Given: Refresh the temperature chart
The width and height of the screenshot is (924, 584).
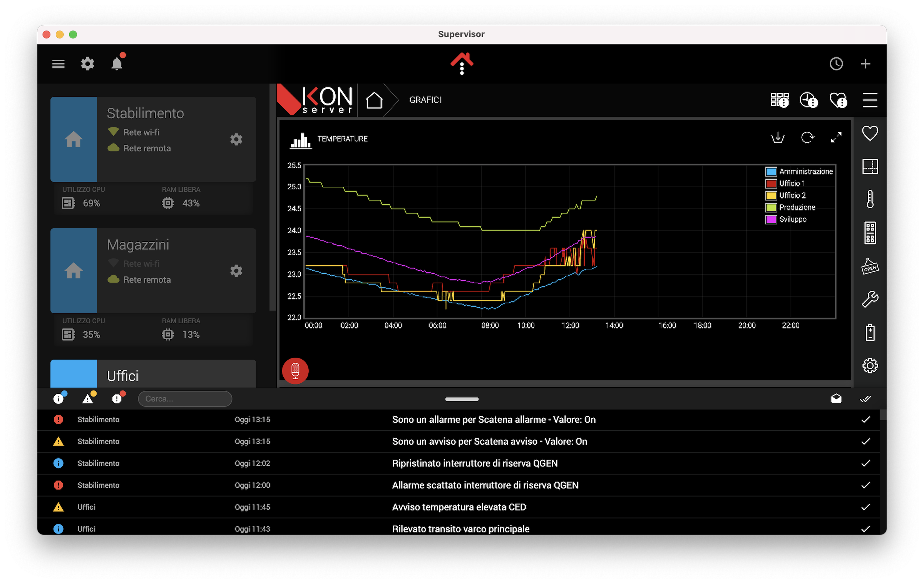Looking at the screenshot, I should [x=807, y=137].
